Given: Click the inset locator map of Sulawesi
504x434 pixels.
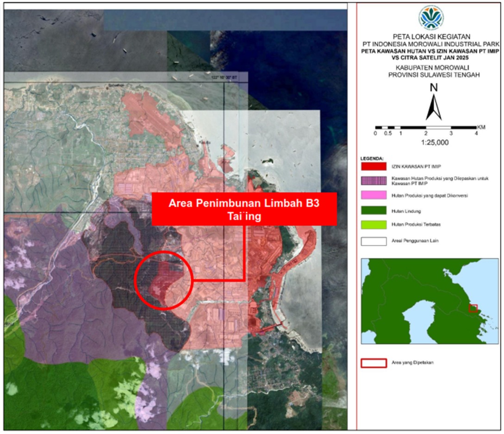Looking at the screenshot, I should (x=430, y=301).
